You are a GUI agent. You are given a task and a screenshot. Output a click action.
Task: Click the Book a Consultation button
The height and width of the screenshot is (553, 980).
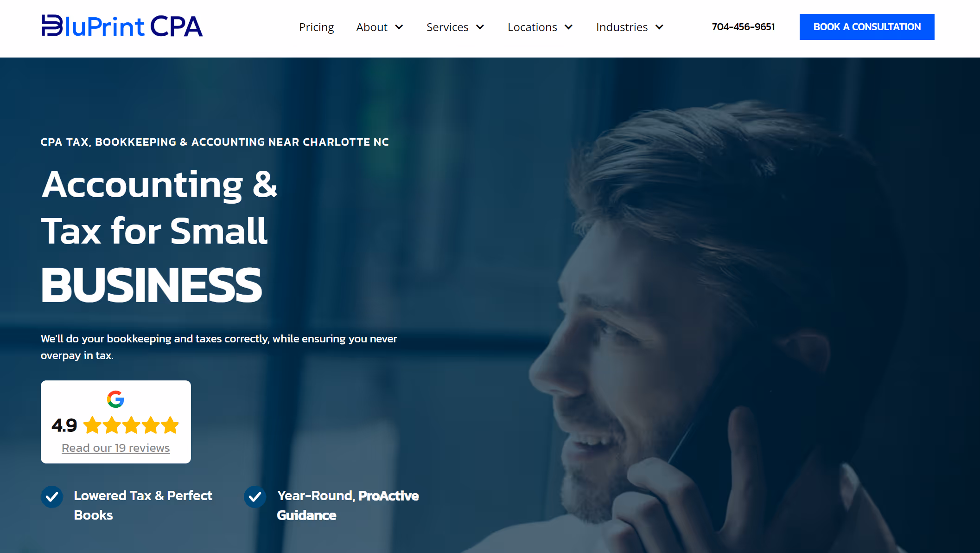(867, 27)
